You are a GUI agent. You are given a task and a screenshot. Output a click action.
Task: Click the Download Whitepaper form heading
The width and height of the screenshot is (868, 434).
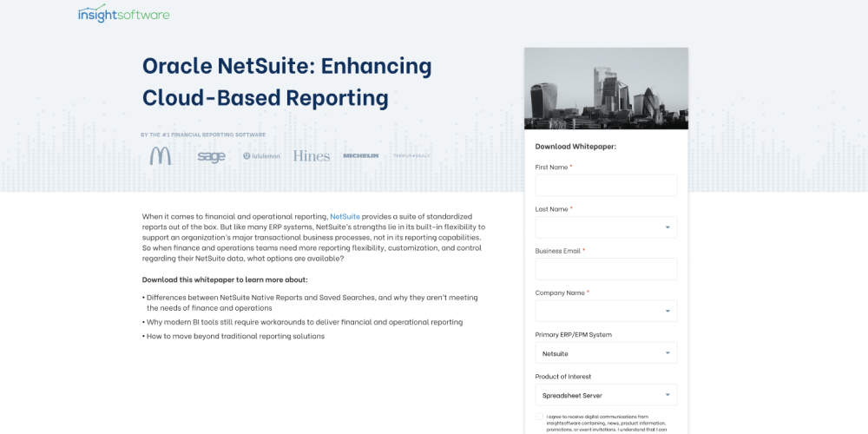(x=575, y=147)
